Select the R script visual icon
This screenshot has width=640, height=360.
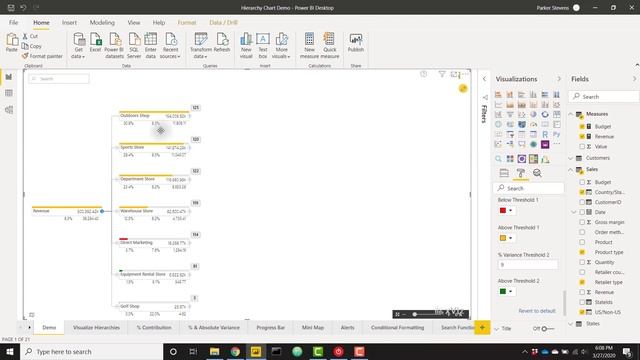click(545, 134)
